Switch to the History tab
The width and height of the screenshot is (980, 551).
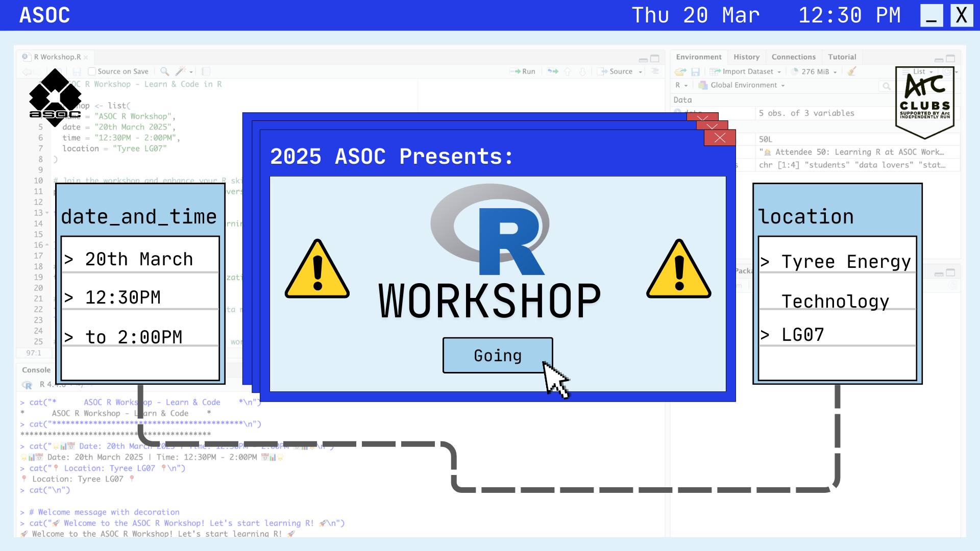(x=746, y=57)
